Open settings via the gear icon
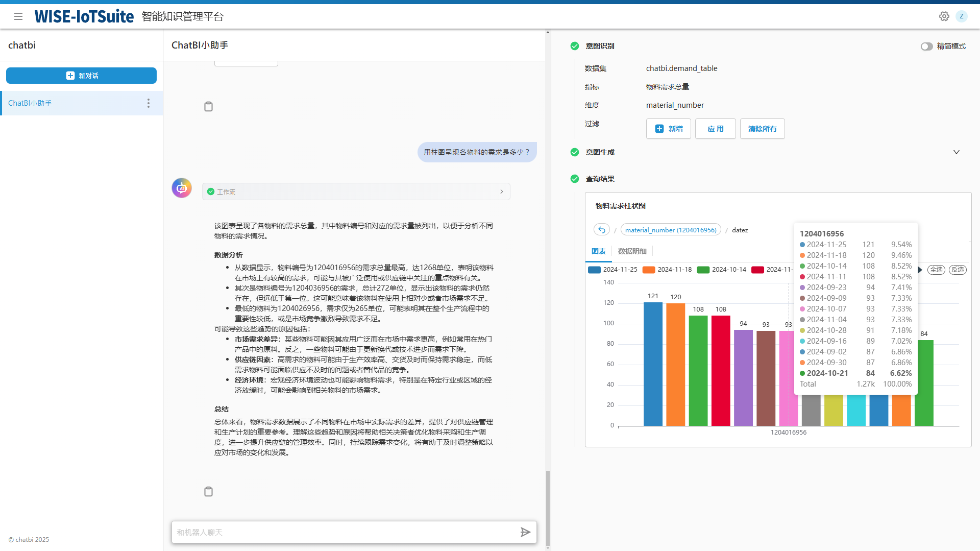 944,16
